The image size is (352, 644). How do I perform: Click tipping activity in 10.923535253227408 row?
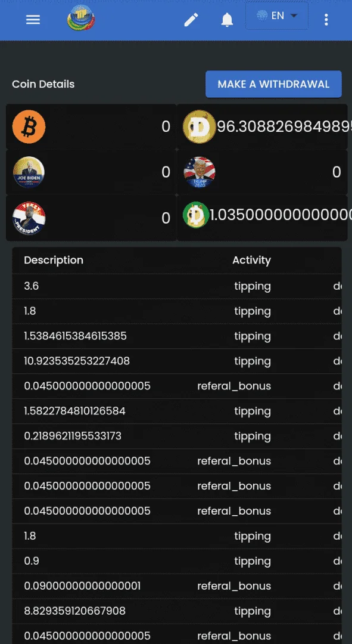[x=253, y=361]
